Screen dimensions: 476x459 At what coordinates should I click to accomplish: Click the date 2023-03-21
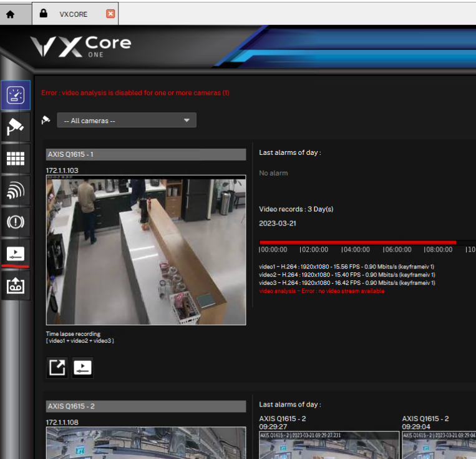(278, 224)
